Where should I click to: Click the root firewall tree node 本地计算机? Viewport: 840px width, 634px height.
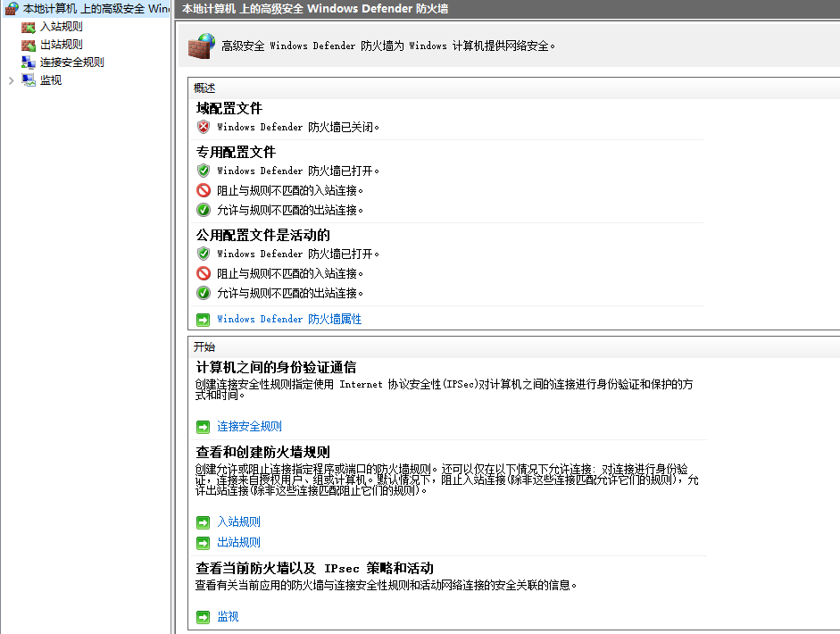pyautogui.click(x=96, y=9)
